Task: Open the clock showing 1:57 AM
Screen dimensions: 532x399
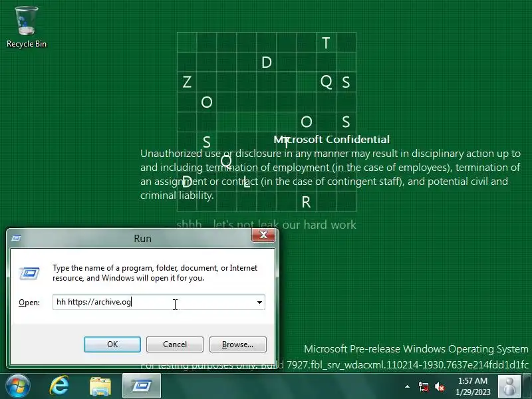Action: [473, 386]
